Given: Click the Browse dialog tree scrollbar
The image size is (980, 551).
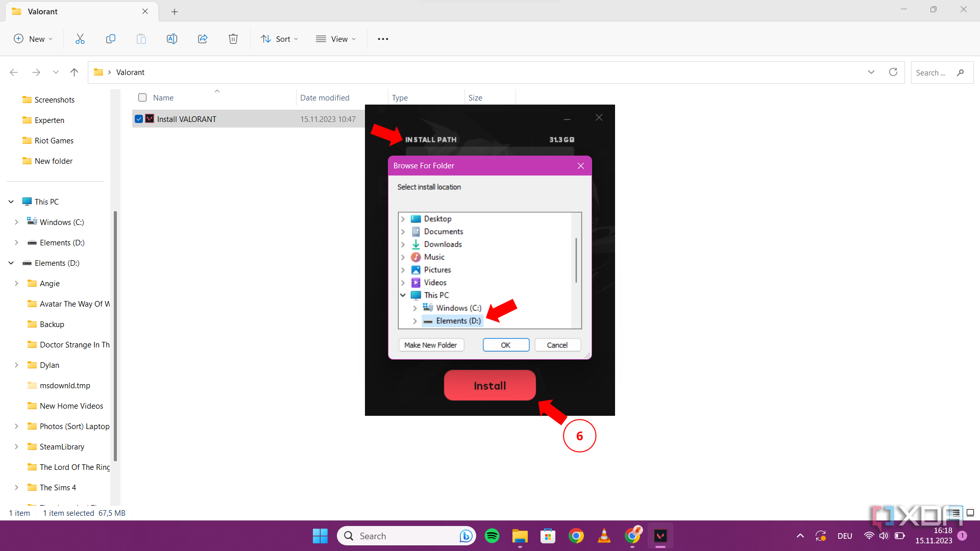Looking at the screenshot, I should 576,260.
